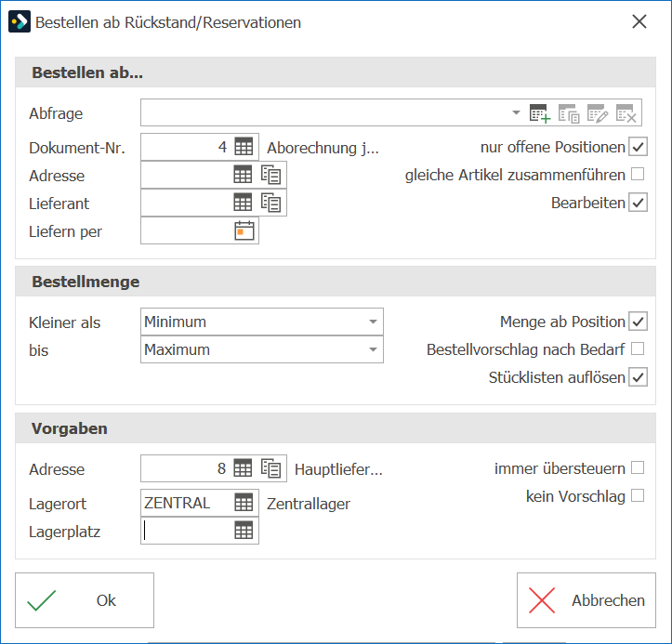Open details icon beside Lieferant field
Screen dimensions: 672x644
coord(270,203)
